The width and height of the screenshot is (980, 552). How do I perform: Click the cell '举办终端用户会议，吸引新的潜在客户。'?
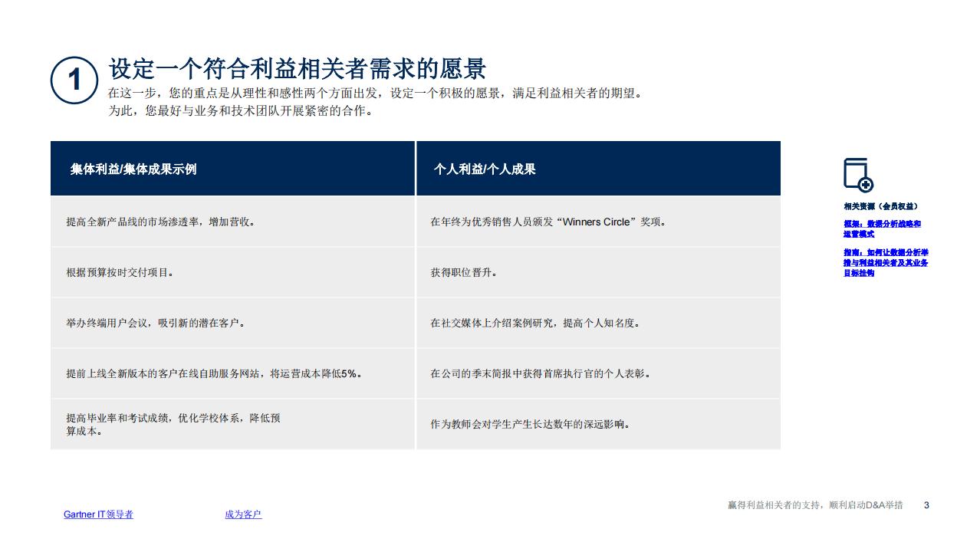tap(233, 323)
